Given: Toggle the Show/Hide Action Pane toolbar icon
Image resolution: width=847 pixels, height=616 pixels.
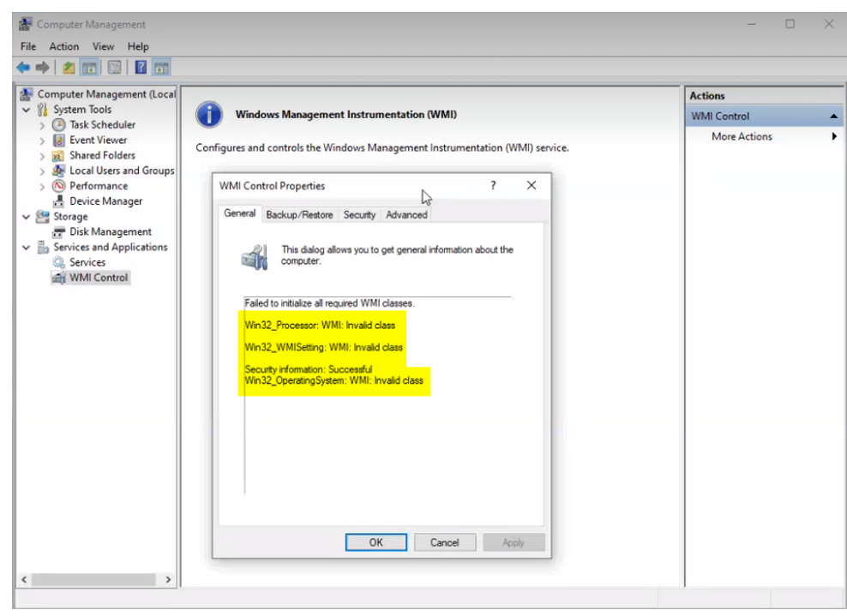Looking at the screenshot, I should point(161,68).
